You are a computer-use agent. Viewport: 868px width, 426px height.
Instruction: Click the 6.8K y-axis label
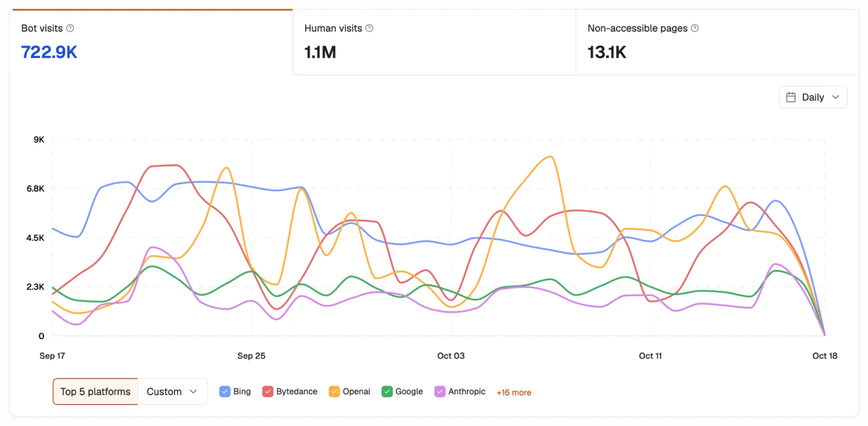pyautogui.click(x=35, y=189)
